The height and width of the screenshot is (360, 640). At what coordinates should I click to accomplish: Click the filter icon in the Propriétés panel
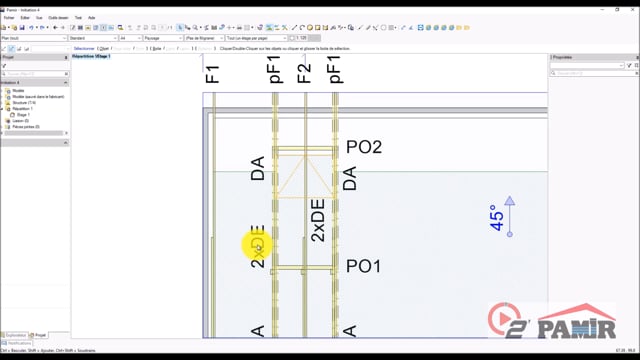(x=629, y=65)
